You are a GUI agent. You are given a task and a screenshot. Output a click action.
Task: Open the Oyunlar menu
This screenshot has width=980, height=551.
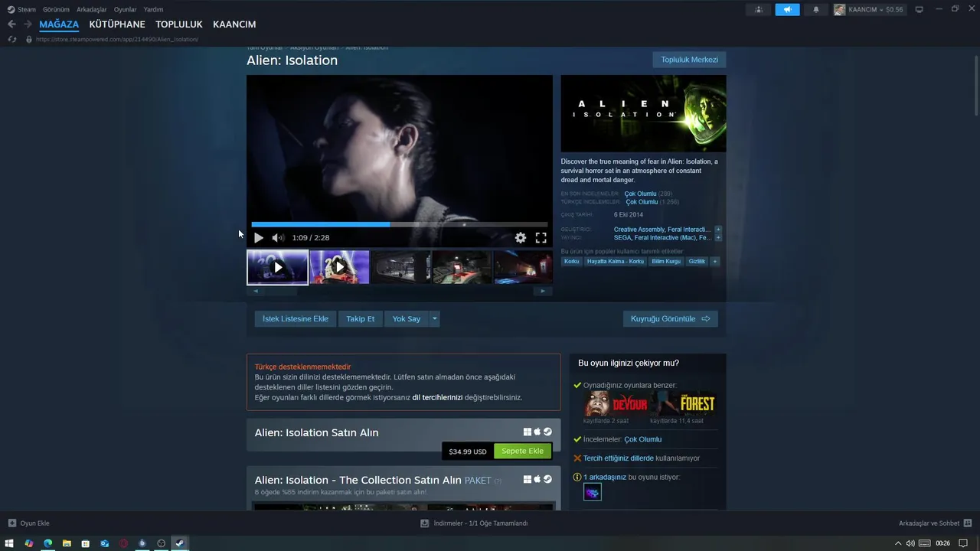point(126,9)
